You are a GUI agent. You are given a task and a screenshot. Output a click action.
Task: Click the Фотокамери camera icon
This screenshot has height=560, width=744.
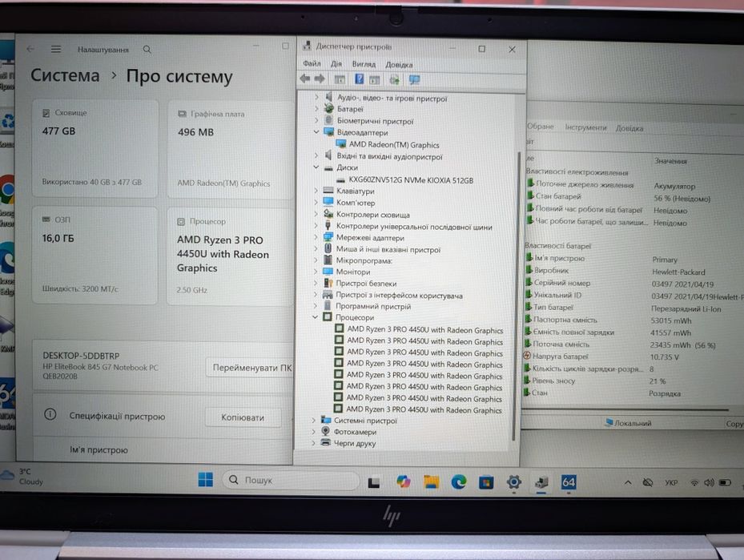(x=325, y=431)
